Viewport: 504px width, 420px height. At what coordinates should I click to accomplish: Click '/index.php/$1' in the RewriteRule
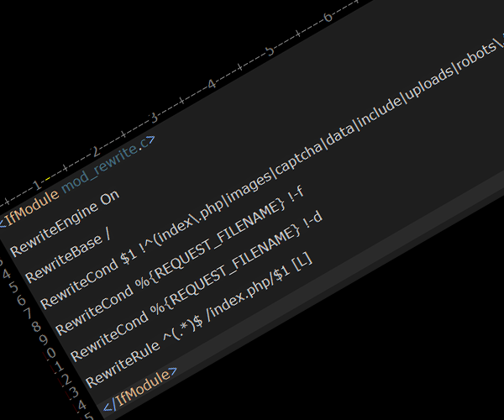tap(249, 293)
